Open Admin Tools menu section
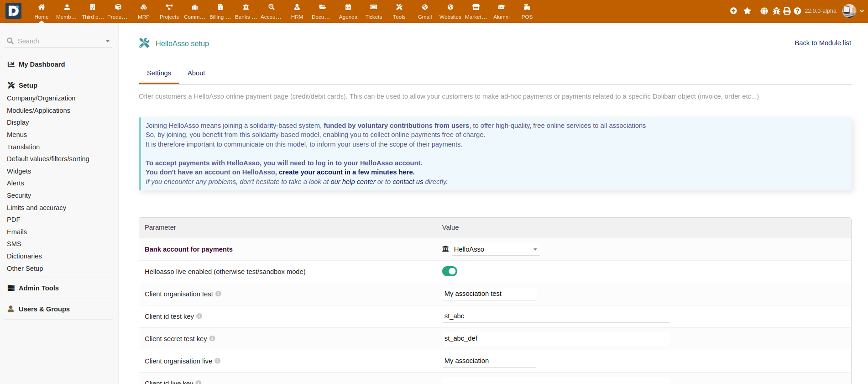 click(38, 288)
